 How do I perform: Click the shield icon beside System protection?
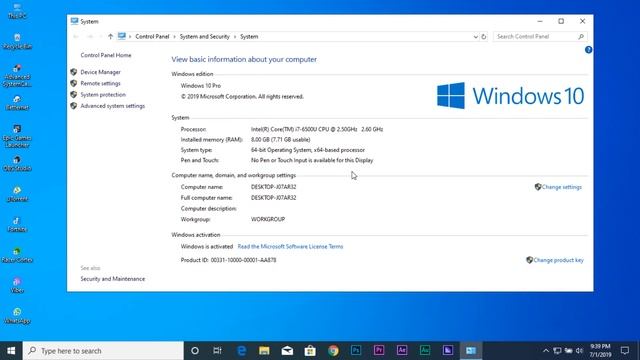pyautogui.click(x=73, y=95)
